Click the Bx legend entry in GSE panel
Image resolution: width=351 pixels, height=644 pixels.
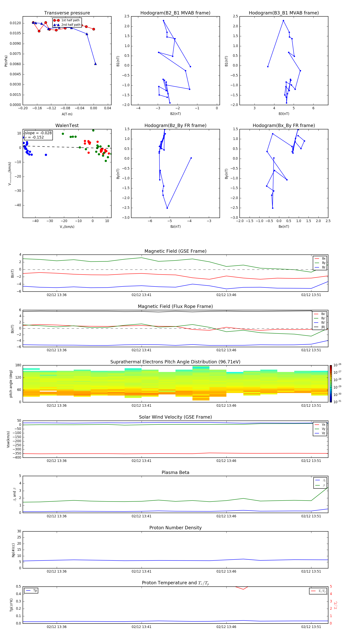click(320, 259)
